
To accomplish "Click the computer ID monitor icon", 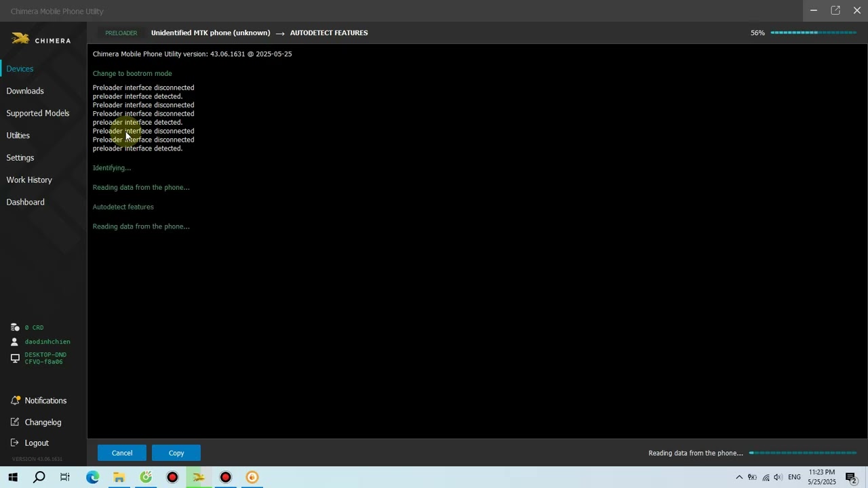I will pyautogui.click(x=15, y=358).
